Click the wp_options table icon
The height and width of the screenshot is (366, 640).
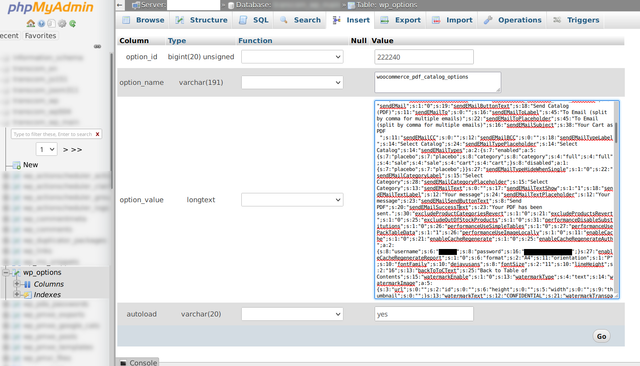pyautogui.click(x=16, y=273)
